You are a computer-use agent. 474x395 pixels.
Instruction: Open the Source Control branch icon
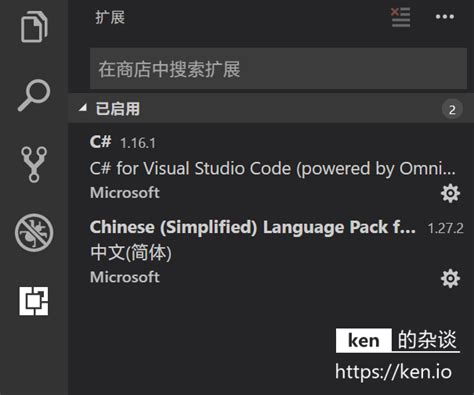34,164
